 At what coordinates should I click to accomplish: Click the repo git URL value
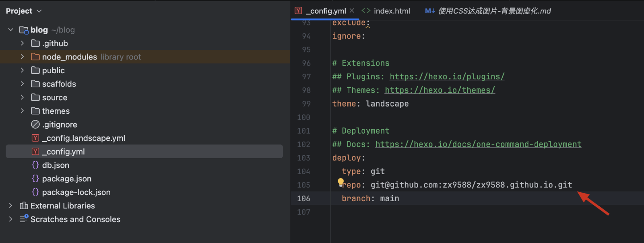(x=471, y=185)
